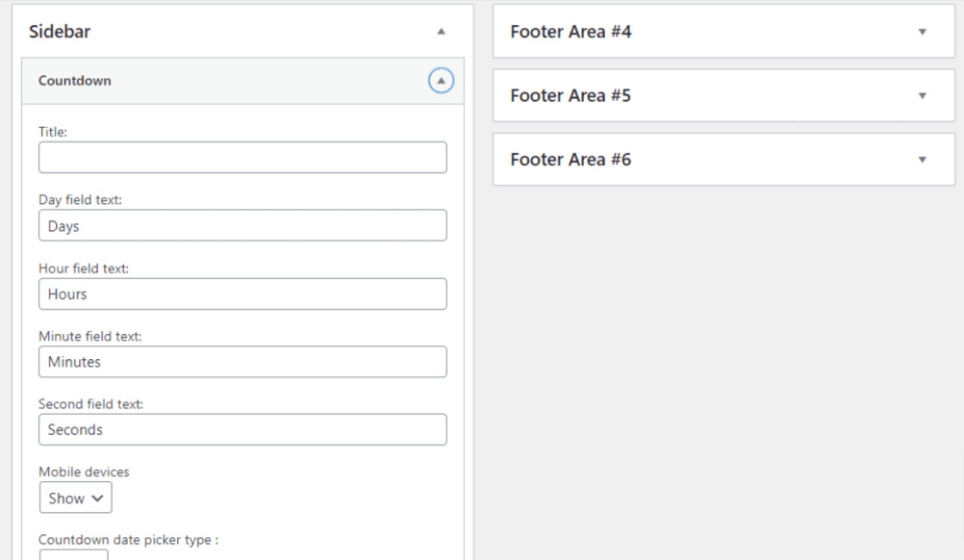The image size is (964, 560).
Task: Select the Second field text input
Action: pos(242,429)
